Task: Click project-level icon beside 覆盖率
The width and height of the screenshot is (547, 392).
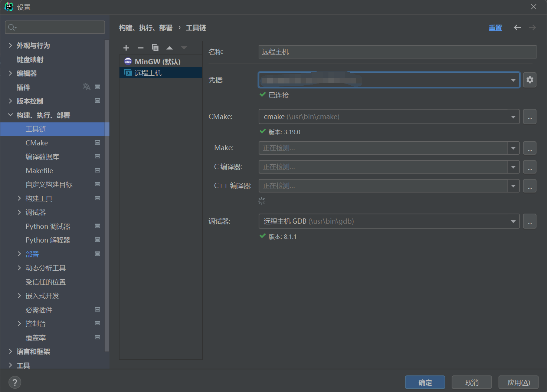Action: tap(98, 337)
